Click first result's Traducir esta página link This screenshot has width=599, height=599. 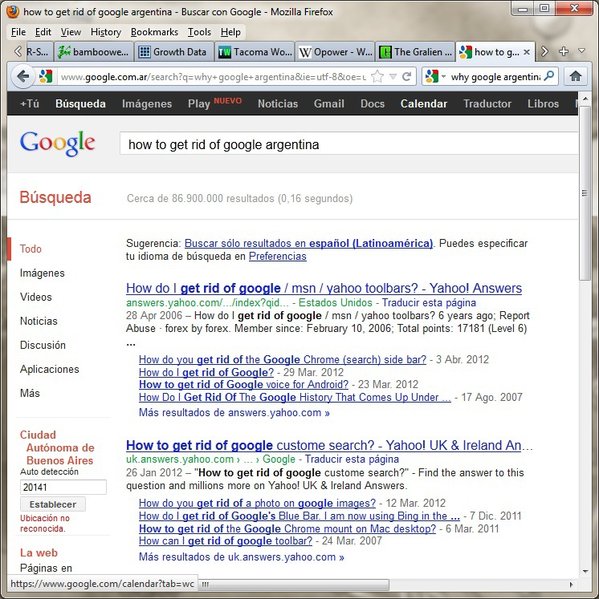tap(429, 303)
